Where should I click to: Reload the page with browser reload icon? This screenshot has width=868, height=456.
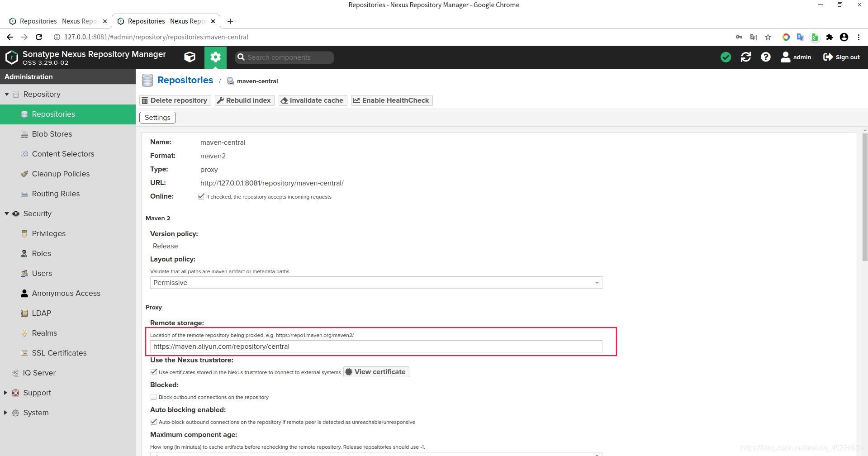(39, 37)
